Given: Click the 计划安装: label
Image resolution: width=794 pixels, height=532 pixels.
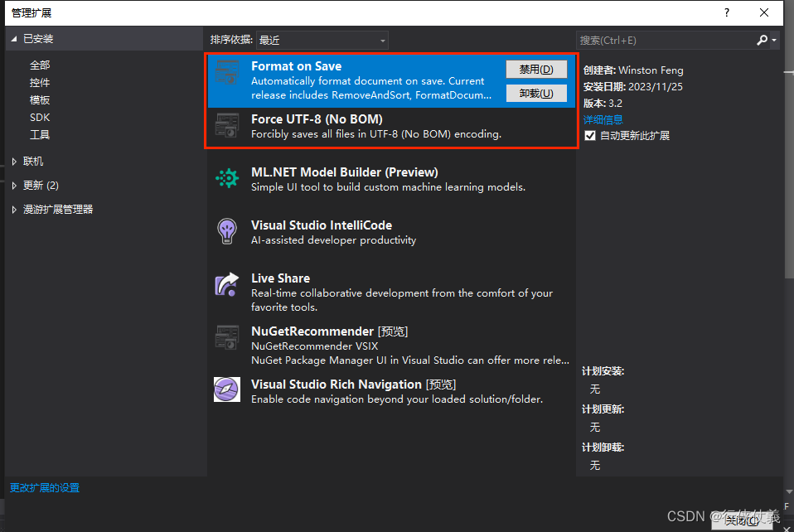Looking at the screenshot, I should click(603, 371).
